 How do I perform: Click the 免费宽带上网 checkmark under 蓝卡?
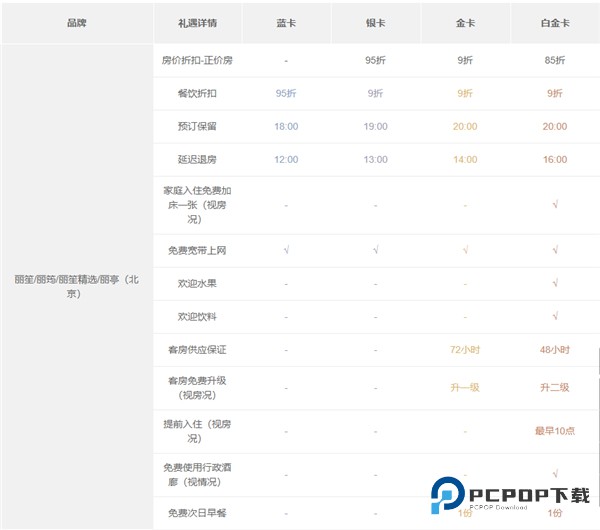pos(286,250)
